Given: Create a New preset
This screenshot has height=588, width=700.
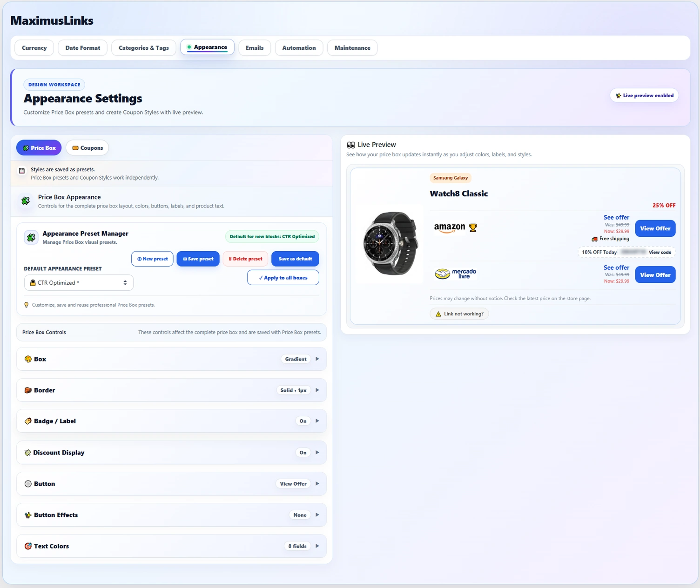Looking at the screenshot, I should (x=153, y=259).
